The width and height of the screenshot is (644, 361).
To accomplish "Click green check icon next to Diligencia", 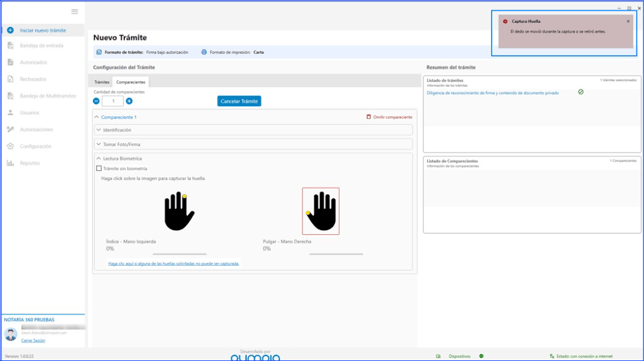I will [581, 92].
